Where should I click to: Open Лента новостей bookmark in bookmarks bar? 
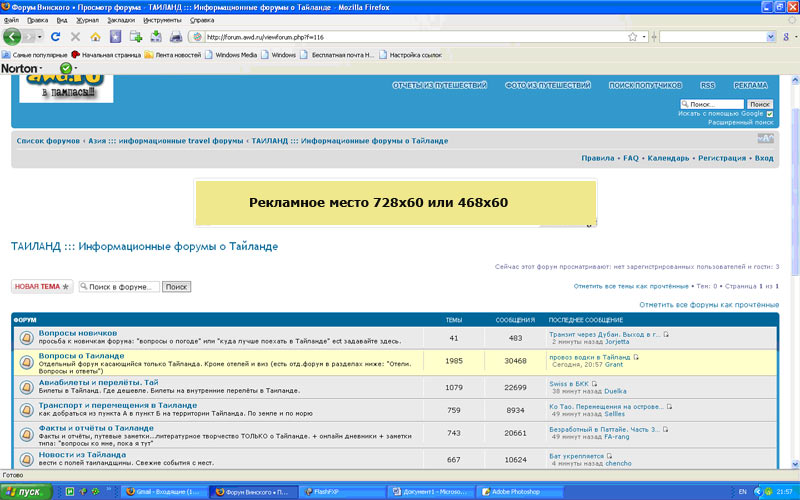(172, 55)
